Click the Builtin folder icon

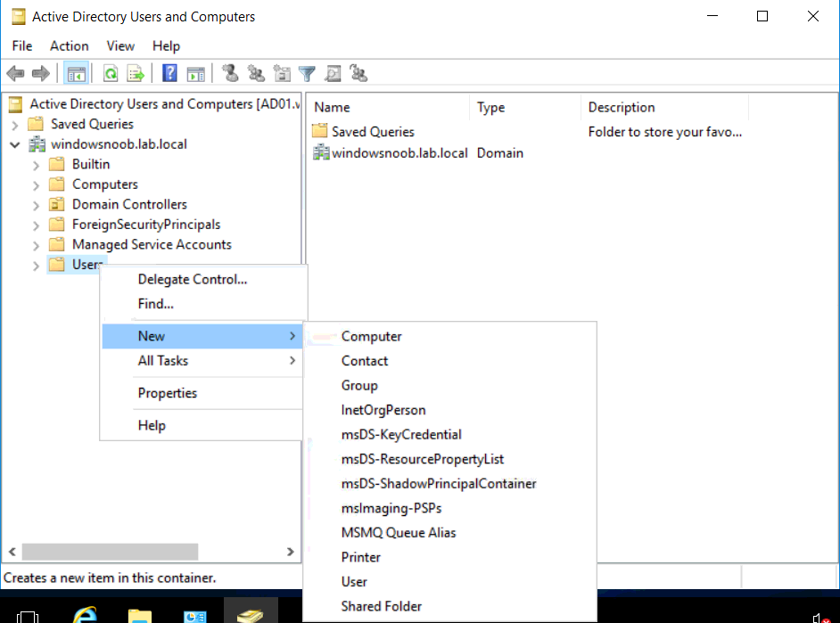[57, 164]
